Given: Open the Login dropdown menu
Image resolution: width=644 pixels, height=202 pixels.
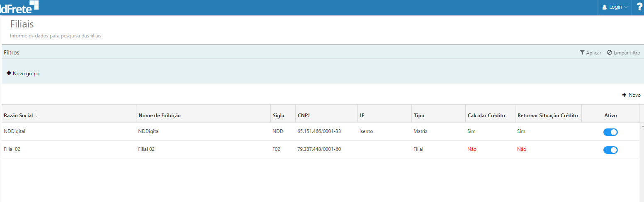Looking at the screenshot, I should pyautogui.click(x=615, y=7).
